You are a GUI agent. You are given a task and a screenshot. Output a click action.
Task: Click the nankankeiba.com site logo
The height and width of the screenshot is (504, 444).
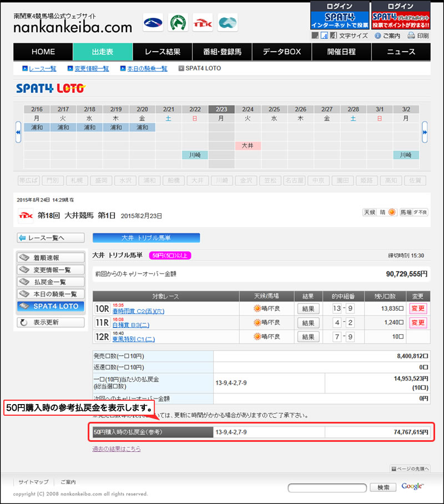73,23
